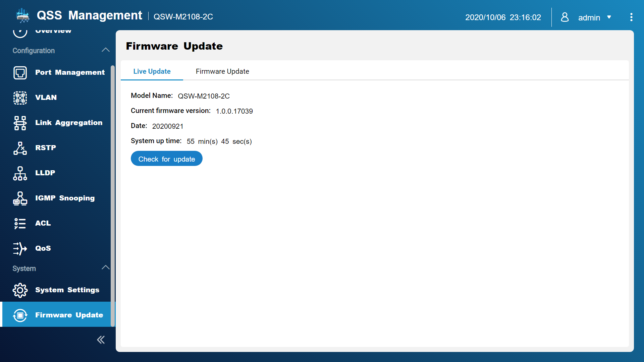Click the IGMP Snooping icon
644x362 pixels.
(x=20, y=198)
